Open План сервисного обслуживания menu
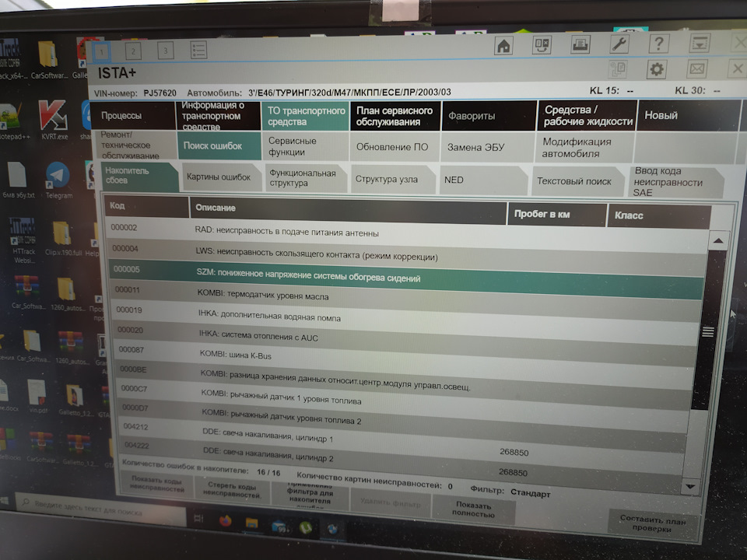 pos(395,116)
